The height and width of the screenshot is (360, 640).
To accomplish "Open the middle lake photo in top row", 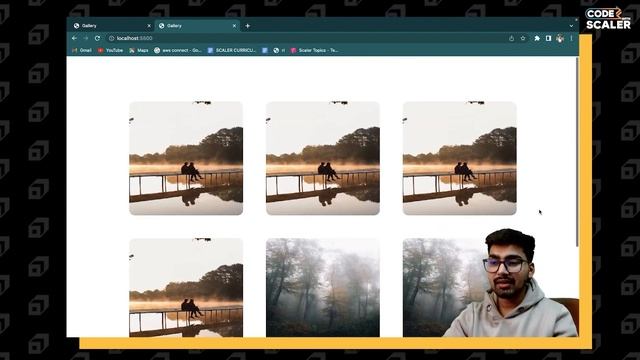I will click(x=323, y=158).
